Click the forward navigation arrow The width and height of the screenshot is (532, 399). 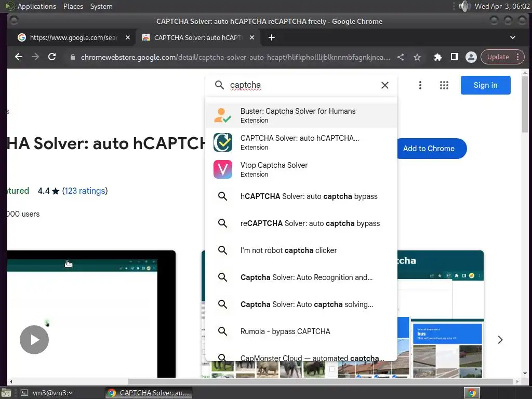[x=35, y=57]
